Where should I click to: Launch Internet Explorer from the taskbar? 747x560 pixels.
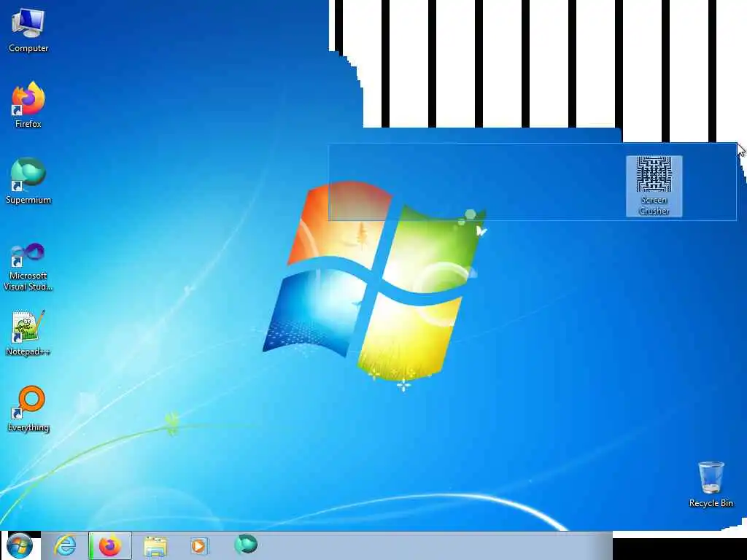(65, 545)
